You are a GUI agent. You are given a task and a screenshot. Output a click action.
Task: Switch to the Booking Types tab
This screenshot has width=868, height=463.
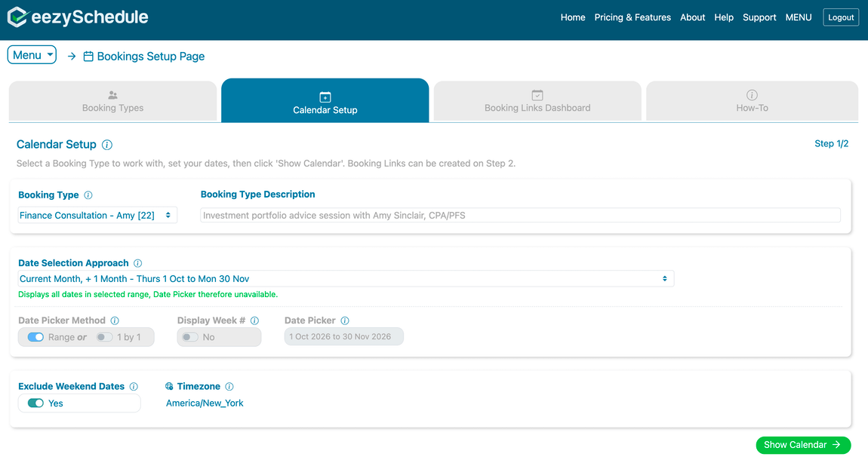tap(113, 101)
